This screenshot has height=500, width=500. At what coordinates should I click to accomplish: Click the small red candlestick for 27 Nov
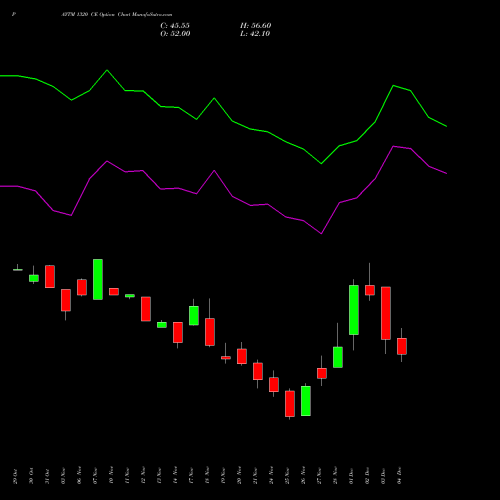(322, 373)
